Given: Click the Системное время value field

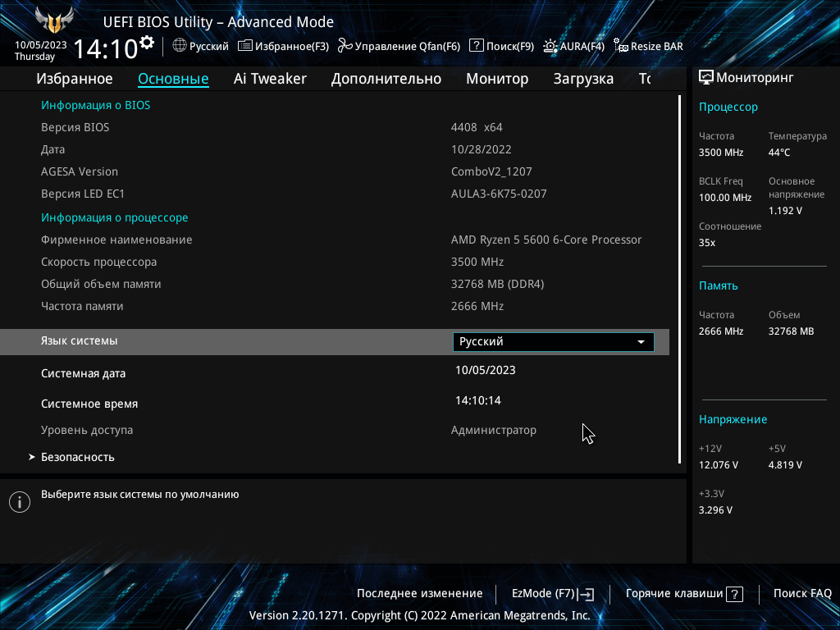Looking at the screenshot, I should [x=478, y=400].
